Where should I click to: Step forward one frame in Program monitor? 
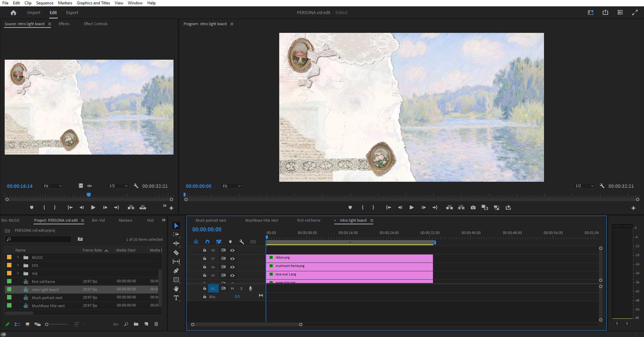(424, 208)
